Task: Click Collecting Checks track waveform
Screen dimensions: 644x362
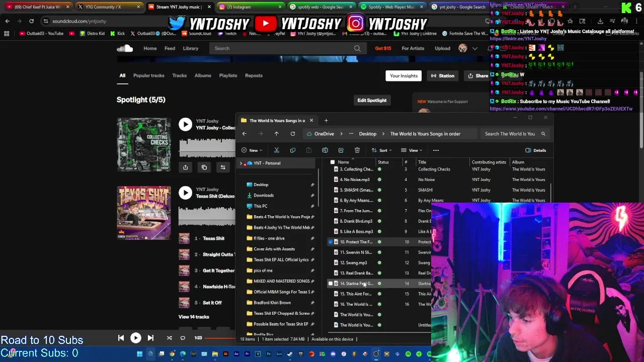Action: pyautogui.click(x=207, y=147)
